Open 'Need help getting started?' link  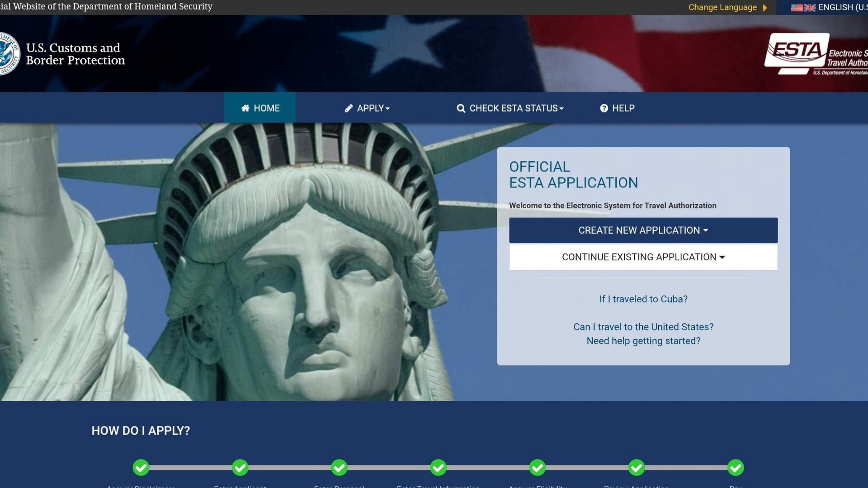643,341
